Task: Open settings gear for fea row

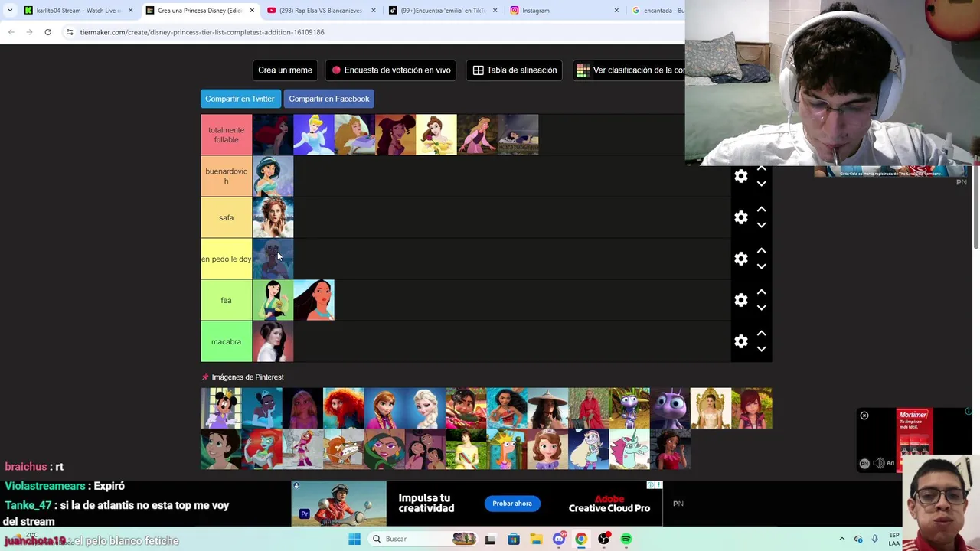Action: (x=740, y=300)
